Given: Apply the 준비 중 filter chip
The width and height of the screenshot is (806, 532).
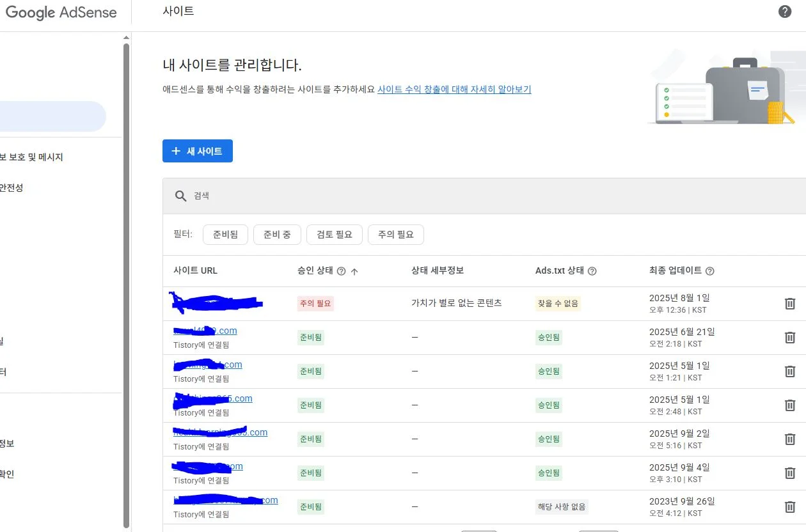Looking at the screenshot, I should pos(277,235).
